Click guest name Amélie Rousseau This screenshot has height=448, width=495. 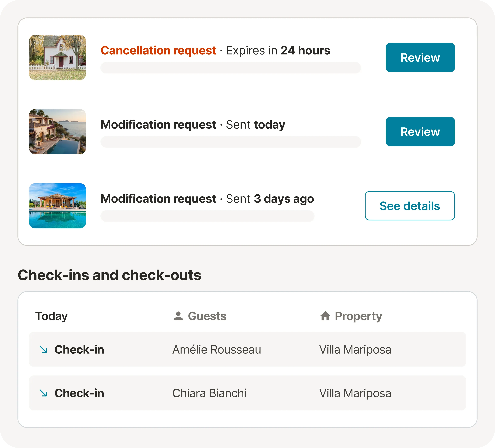(x=217, y=349)
